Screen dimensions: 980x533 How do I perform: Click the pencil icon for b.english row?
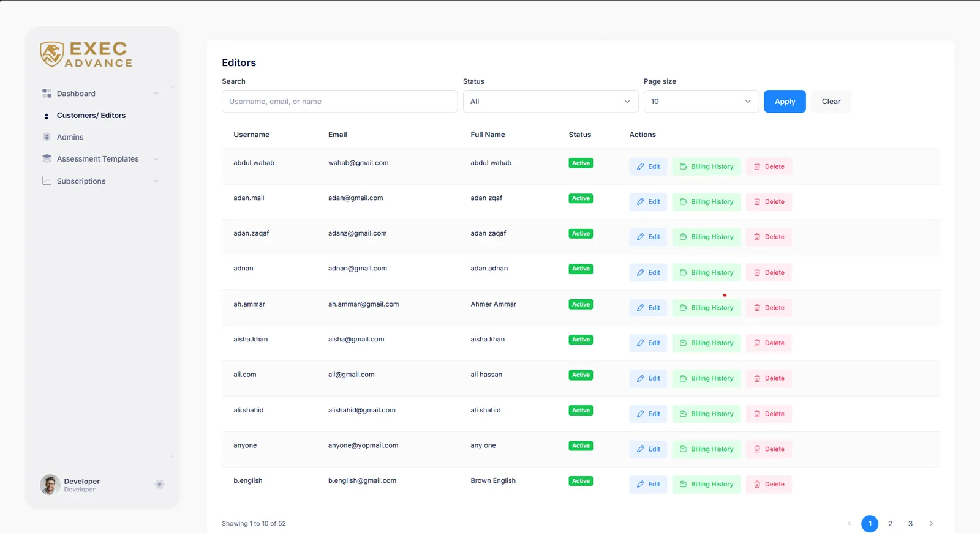pyautogui.click(x=641, y=485)
